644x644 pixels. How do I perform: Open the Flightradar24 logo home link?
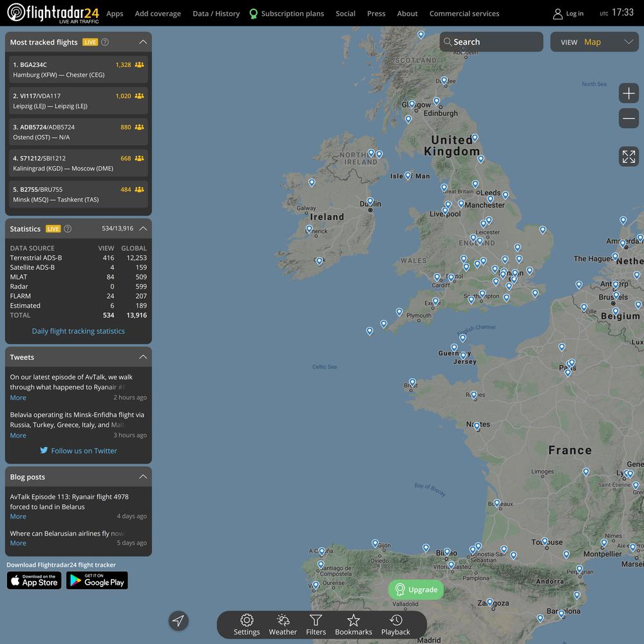point(53,13)
